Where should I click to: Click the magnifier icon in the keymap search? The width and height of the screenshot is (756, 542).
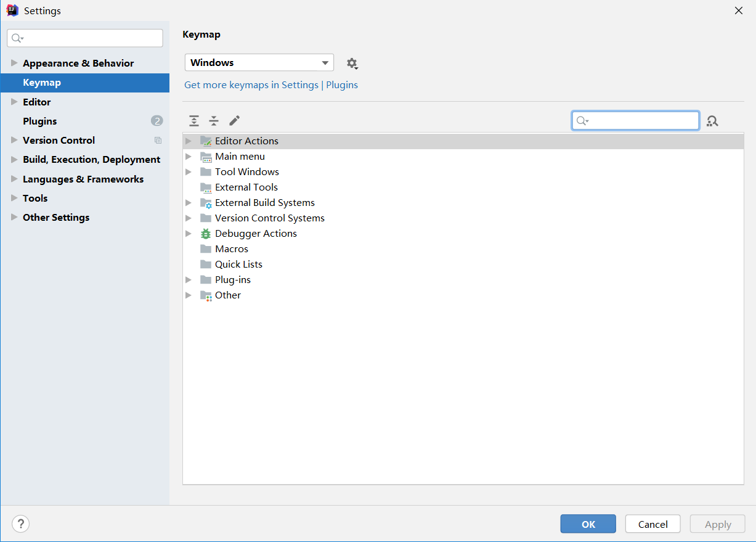pyautogui.click(x=582, y=121)
